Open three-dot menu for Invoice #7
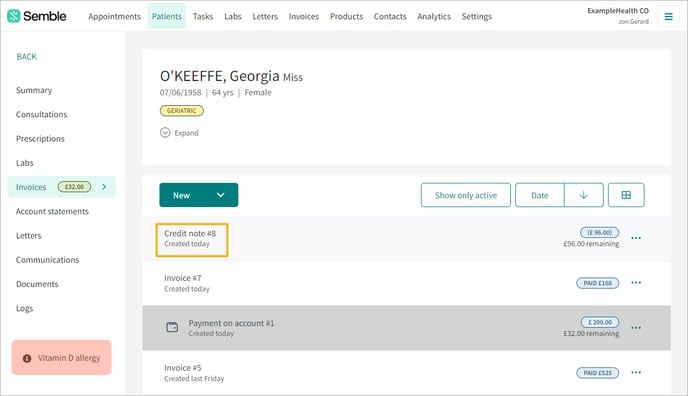688x396 pixels. pos(636,283)
